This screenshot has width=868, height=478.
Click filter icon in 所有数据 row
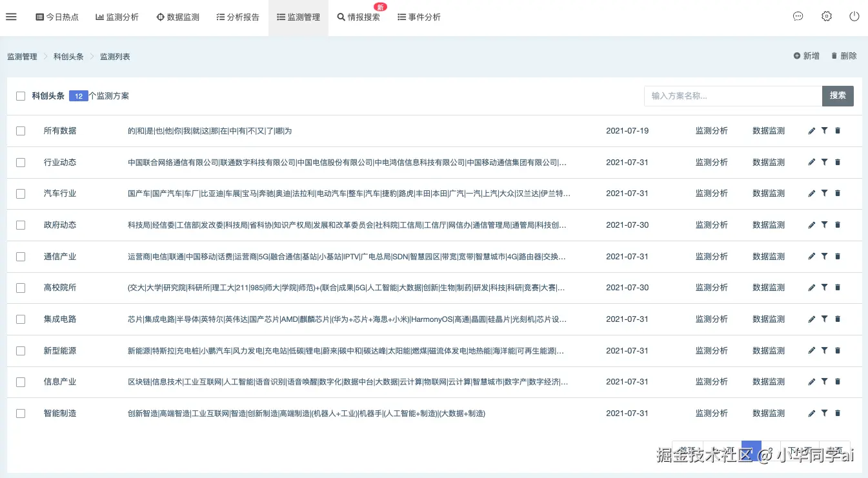coord(825,131)
